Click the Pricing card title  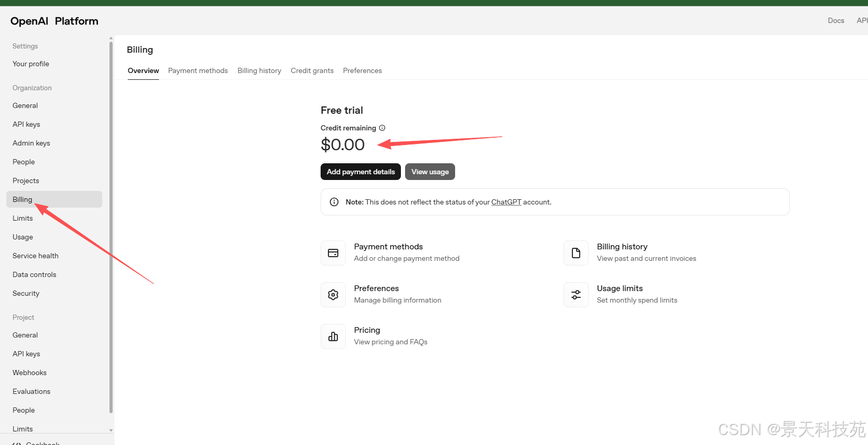click(367, 330)
